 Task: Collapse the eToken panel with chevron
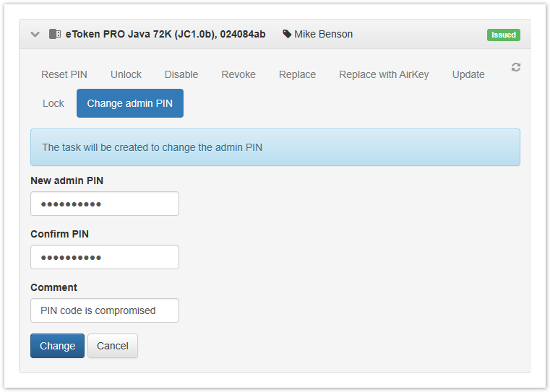pyautogui.click(x=35, y=34)
